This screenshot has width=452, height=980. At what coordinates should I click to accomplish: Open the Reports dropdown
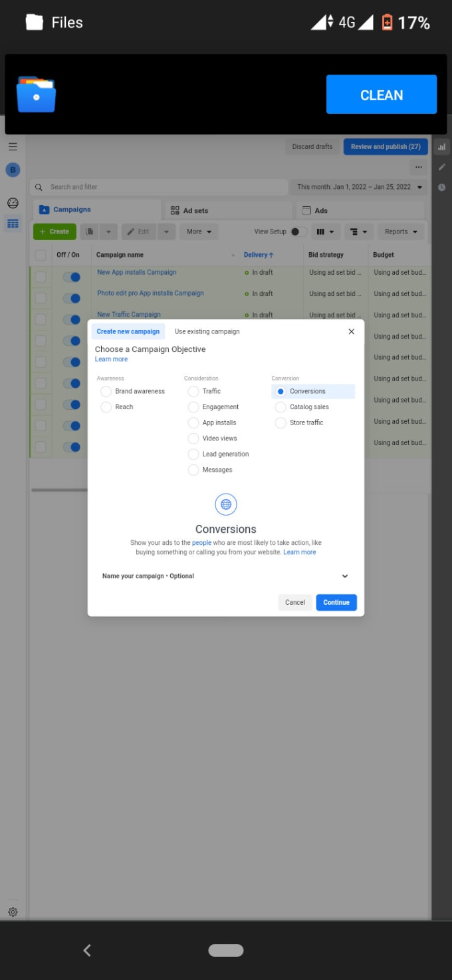tap(401, 232)
